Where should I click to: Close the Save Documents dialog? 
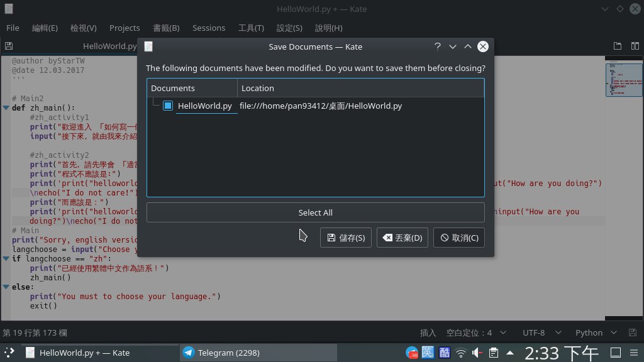(x=483, y=47)
